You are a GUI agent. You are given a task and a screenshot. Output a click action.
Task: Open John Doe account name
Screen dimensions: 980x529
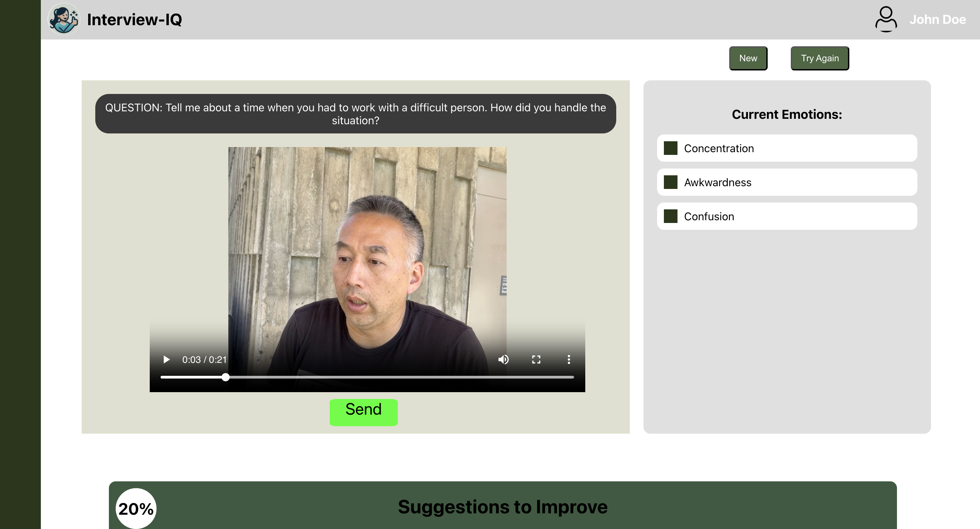tap(937, 19)
